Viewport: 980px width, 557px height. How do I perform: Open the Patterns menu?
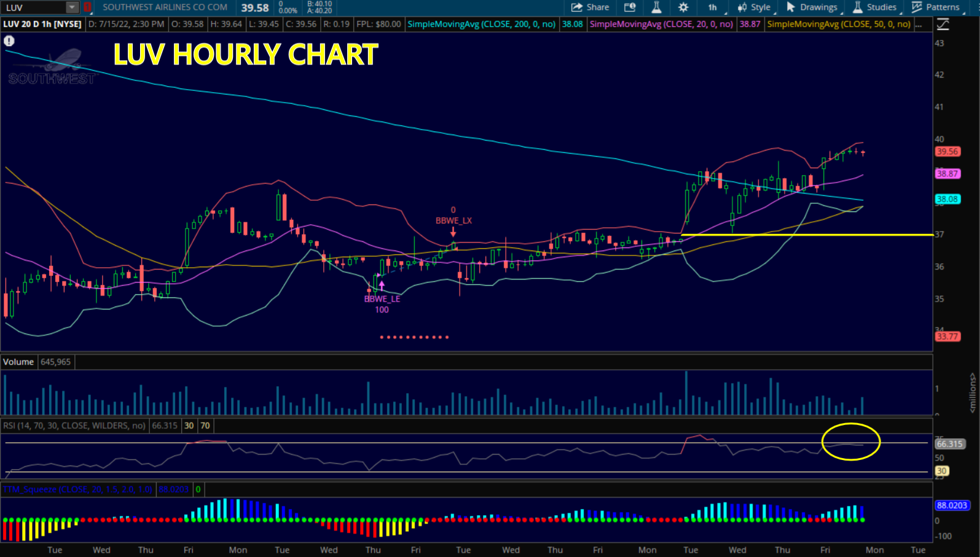click(935, 7)
